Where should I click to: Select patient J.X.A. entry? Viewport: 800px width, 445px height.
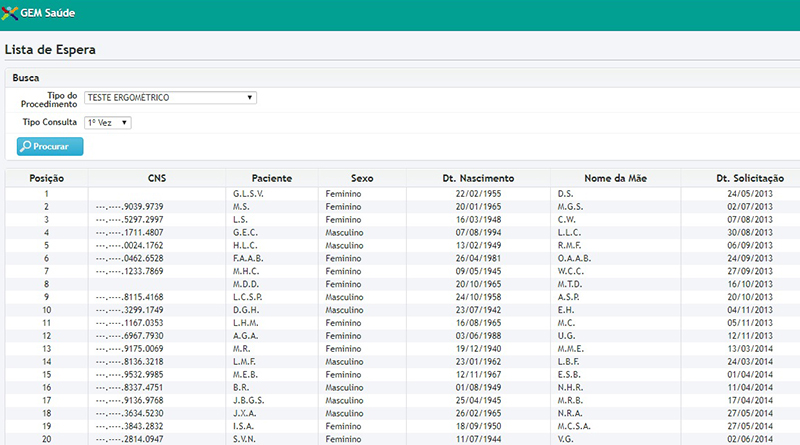click(x=244, y=413)
